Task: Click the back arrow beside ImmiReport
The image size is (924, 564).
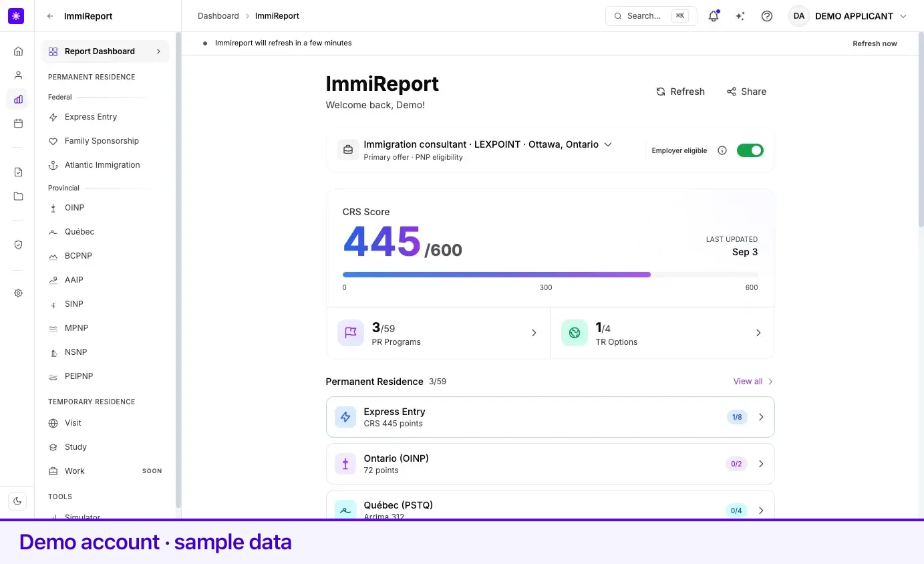Action: click(50, 16)
